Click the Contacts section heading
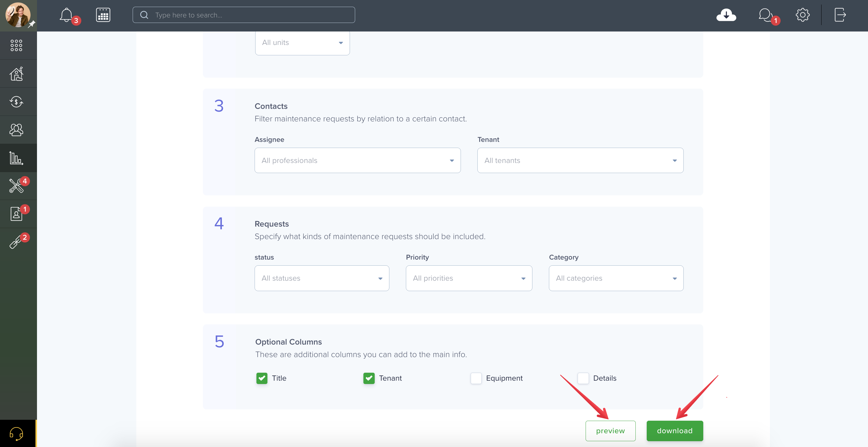The height and width of the screenshot is (447, 868). pos(271,106)
